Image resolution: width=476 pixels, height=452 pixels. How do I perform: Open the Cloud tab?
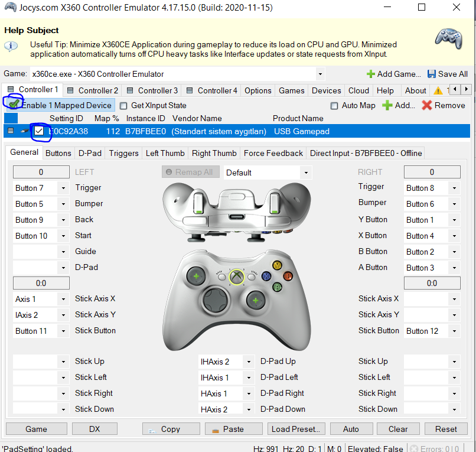click(358, 90)
